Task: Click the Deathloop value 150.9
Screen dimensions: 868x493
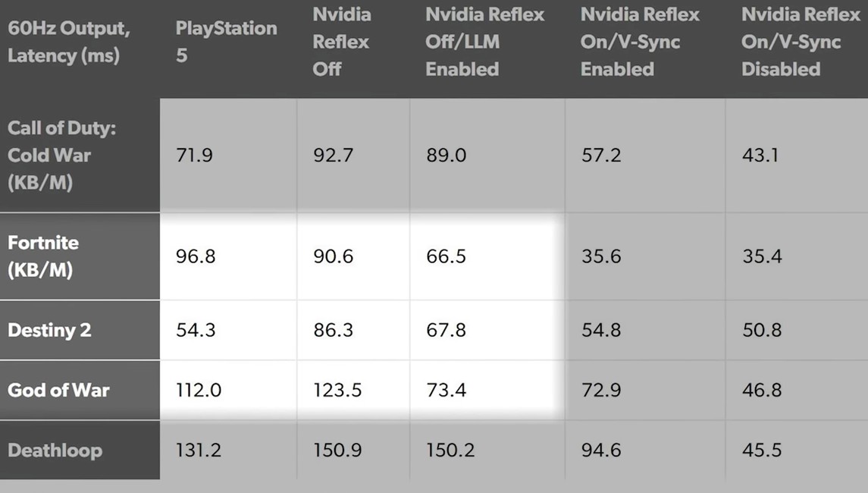Action: pos(337,450)
